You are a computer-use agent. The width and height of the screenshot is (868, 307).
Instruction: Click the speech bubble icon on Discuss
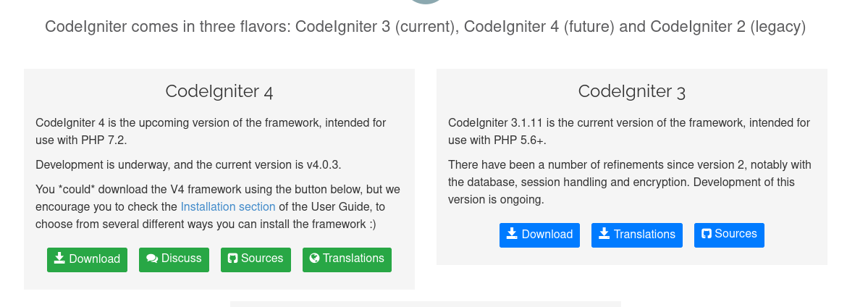[x=152, y=258]
